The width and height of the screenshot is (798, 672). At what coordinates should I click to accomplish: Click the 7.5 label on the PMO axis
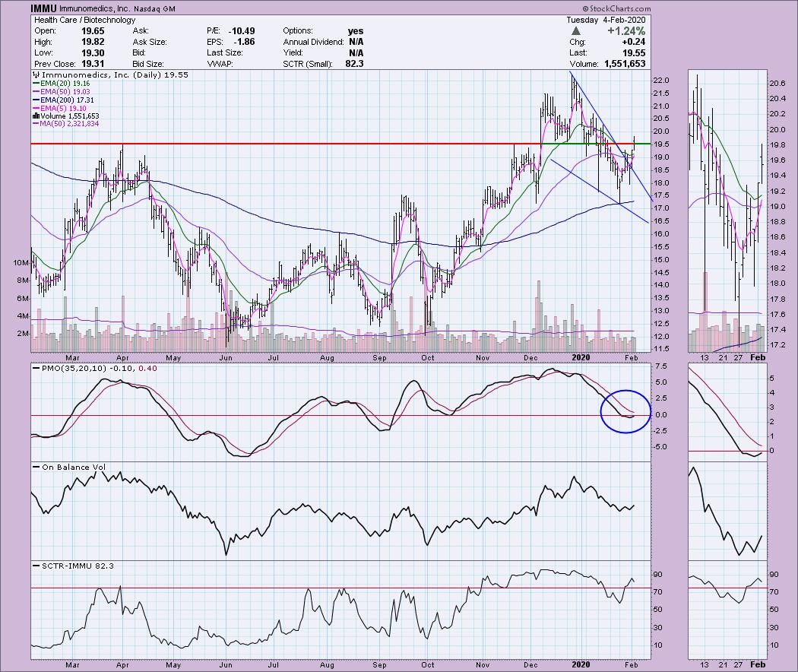pyautogui.click(x=661, y=366)
